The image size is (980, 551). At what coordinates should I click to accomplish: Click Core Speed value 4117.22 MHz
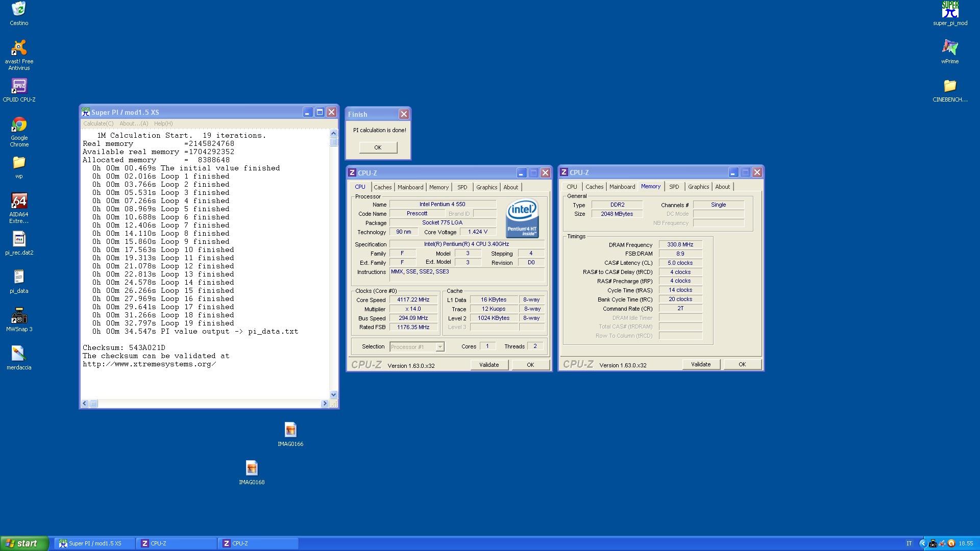click(413, 300)
